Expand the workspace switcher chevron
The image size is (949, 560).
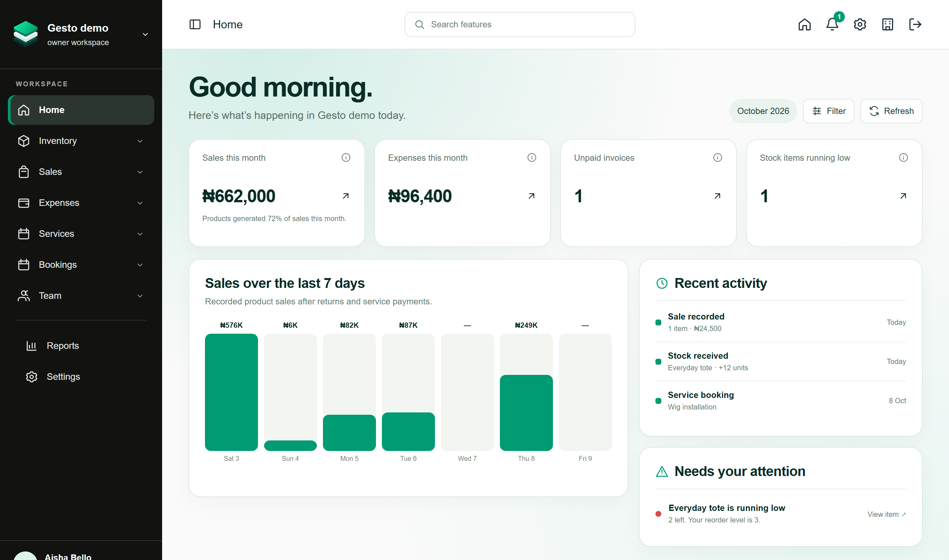[145, 34]
